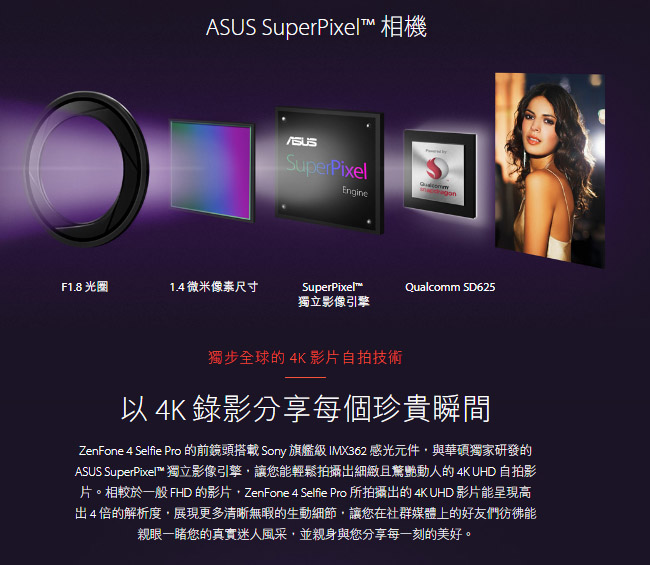Image resolution: width=650 pixels, height=565 pixels.
Task: Click the 以 4K 錄影分享每個珍貴瞬間 headline
Action: pyautogui.click(x=306, y=409)
